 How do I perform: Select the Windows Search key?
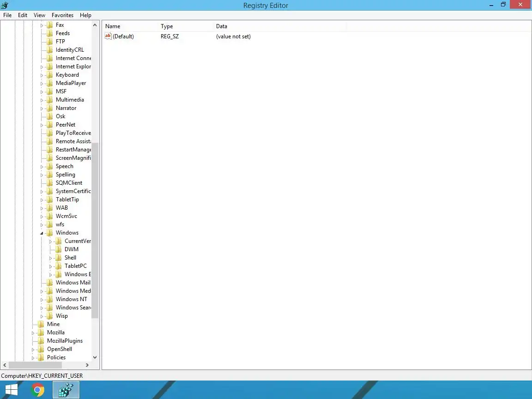pyautogui.click(x=73, y=308)
